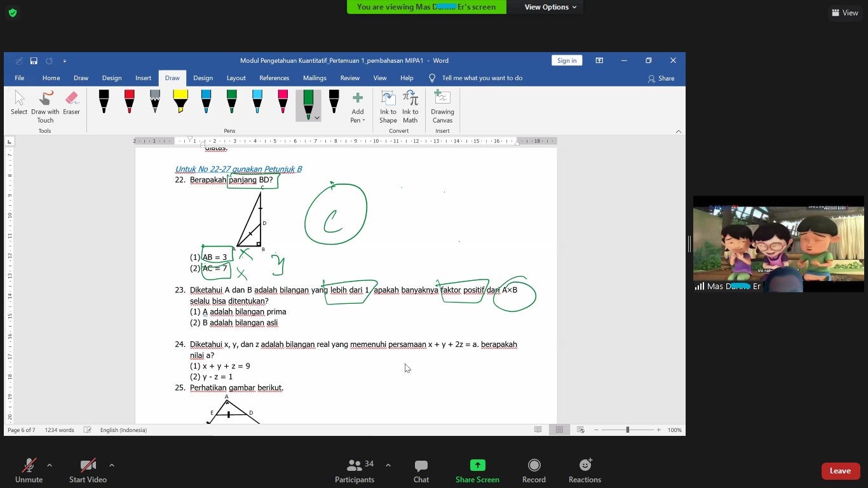Unmute the microphone in Zoom
The image size is (868, 488).
click(x=29, y=471)
